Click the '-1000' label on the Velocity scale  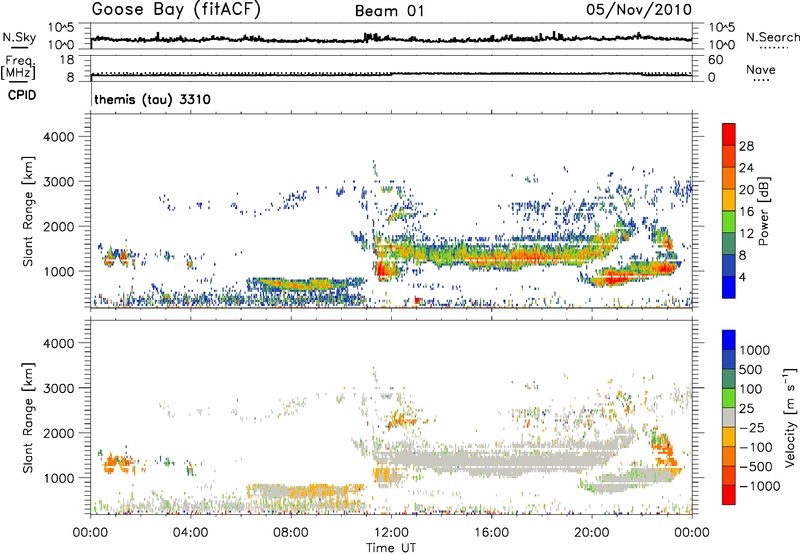pos(760,486)
